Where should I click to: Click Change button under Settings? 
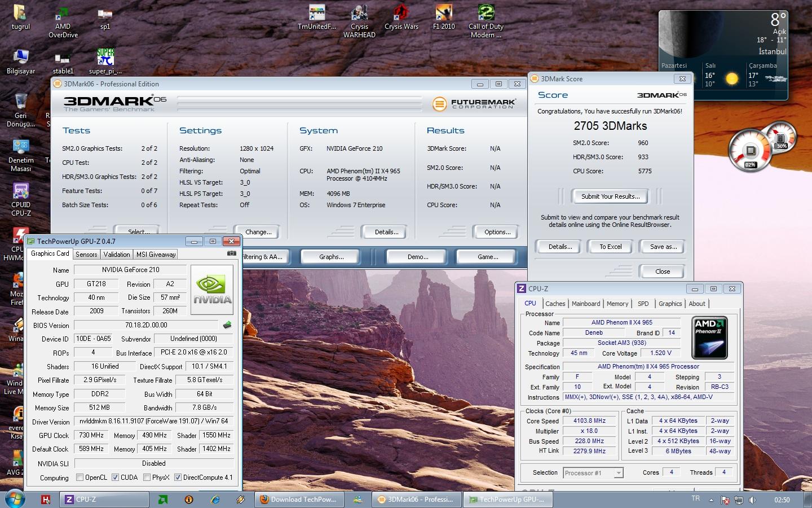pos(258,232)
